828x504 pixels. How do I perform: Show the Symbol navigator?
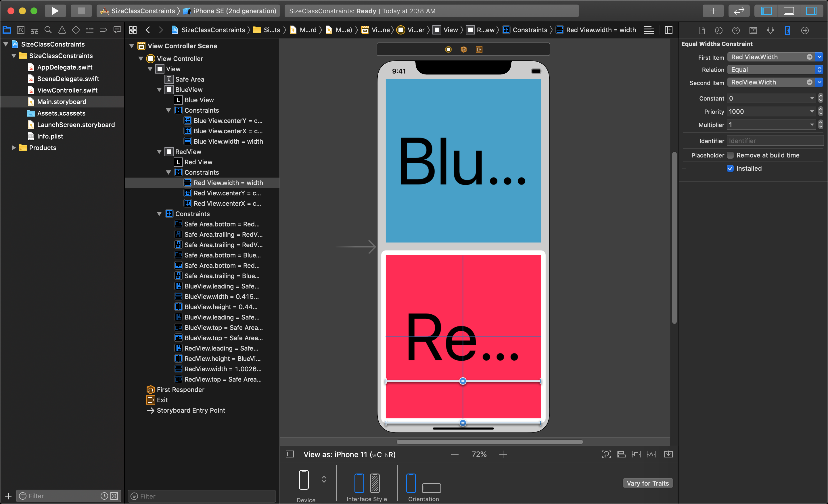point(34,30)
